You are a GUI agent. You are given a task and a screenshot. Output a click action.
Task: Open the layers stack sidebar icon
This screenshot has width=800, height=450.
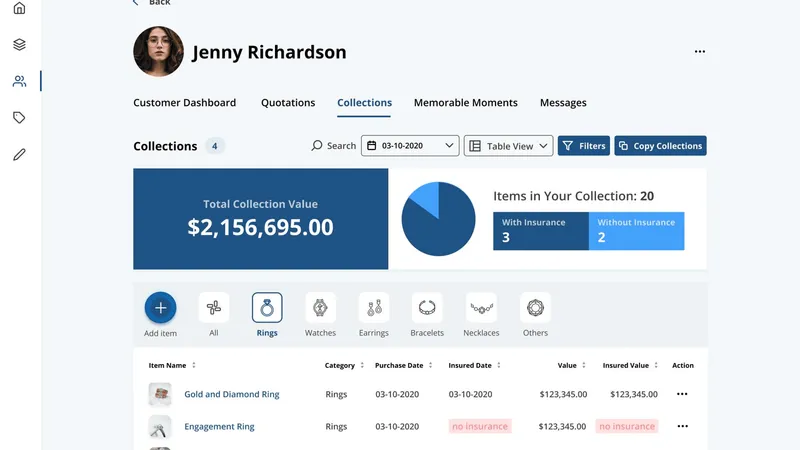(19, 44)
